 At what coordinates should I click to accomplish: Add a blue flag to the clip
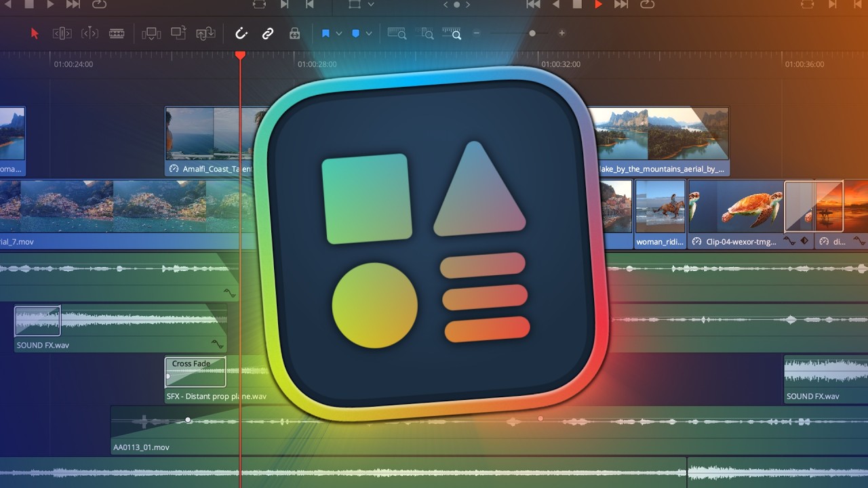(325, 33)
